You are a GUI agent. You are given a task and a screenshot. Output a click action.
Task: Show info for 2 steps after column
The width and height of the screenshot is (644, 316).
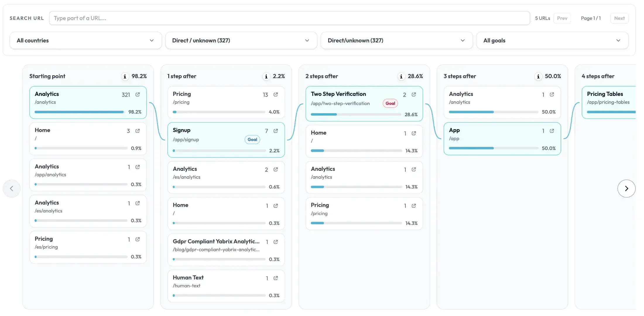[x=401, y=76]
